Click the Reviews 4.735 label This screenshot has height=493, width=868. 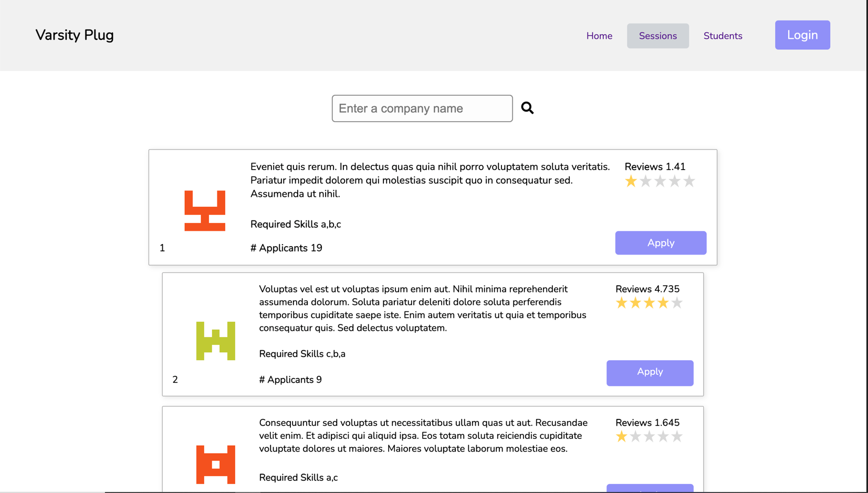[647, 289]
